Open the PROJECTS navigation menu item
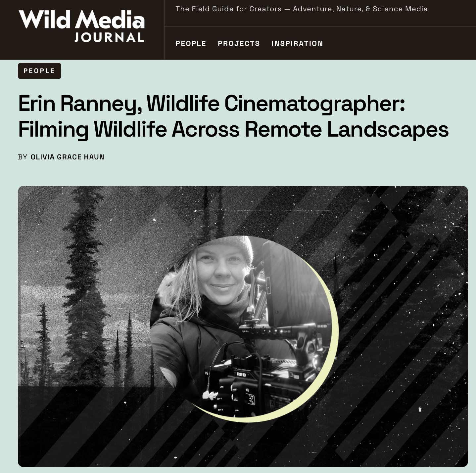 coord(239,44)
